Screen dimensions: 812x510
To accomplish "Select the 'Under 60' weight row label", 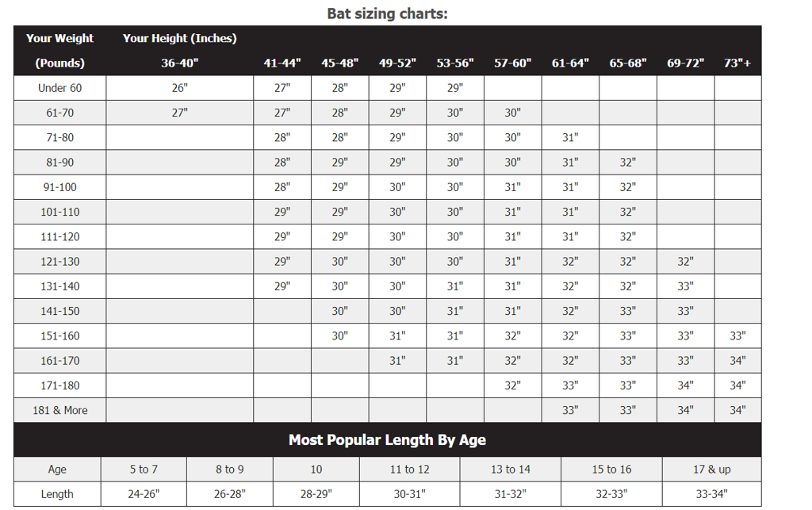I will click(x=60, y=88).
